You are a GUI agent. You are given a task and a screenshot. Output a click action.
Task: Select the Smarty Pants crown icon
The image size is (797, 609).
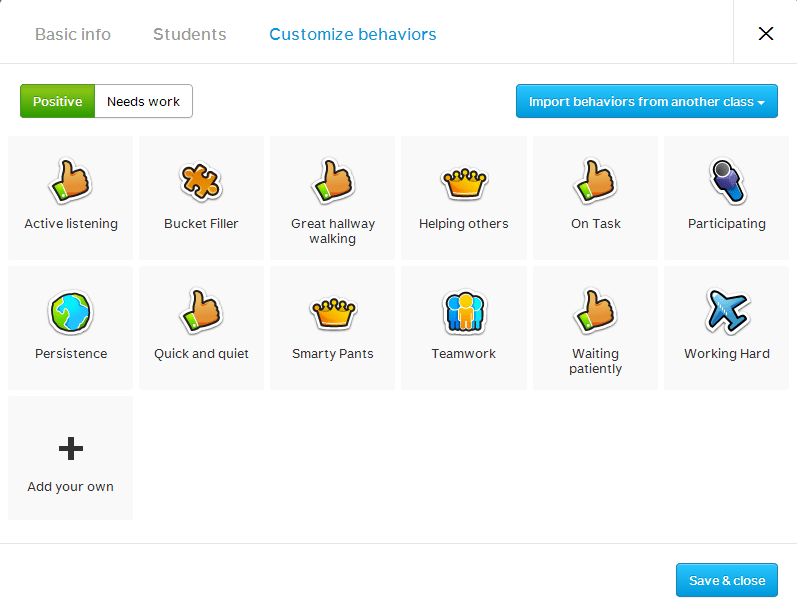[332, 312]
